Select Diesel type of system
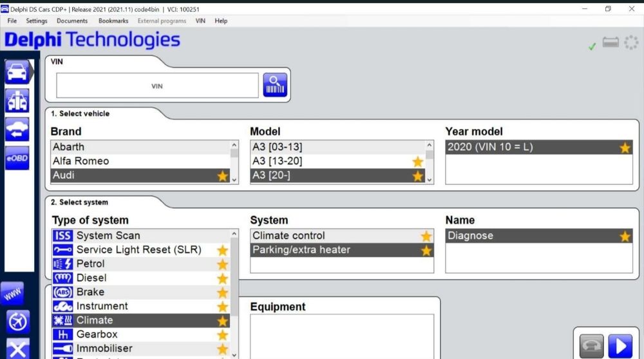This screenshot has width=644, height=359. [140, 278]
